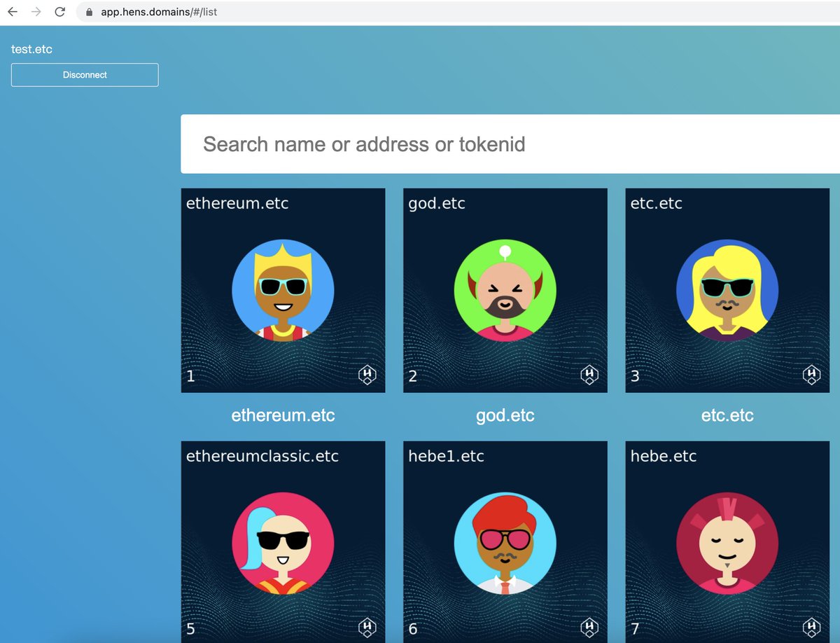Click the Disconnect button
This screenshot has width=840, height=643.
coord(85,75)
